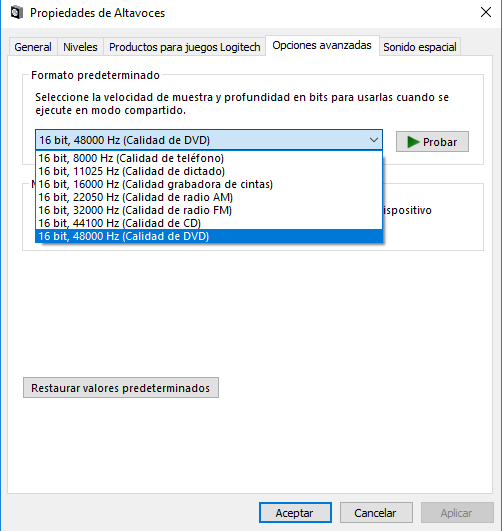The height and width of the screenshot is (531, 502).
Task: Select the Opciones avanzadas tab
Action: [322, 45]
